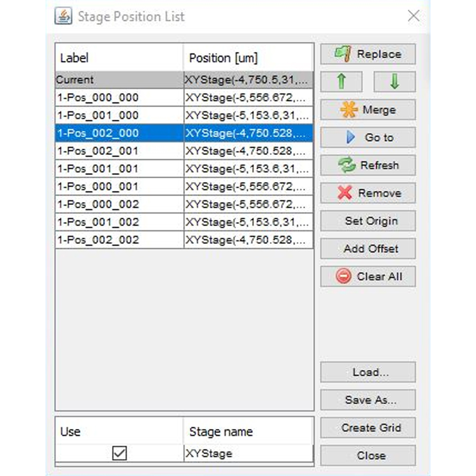Click the Label column header
Image resolution: width=476 pixels, height=476 pixels.
coord(119,58)
